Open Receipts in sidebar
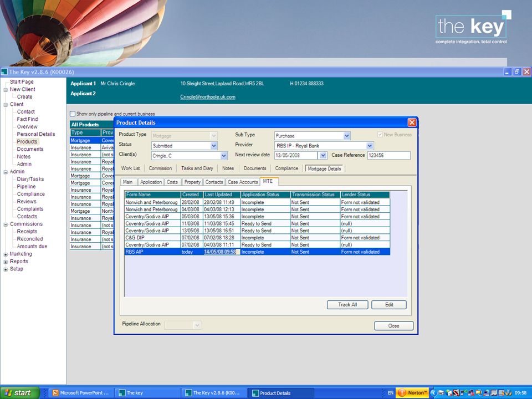Viewport: 532px width, 399px height. (27, 232)
